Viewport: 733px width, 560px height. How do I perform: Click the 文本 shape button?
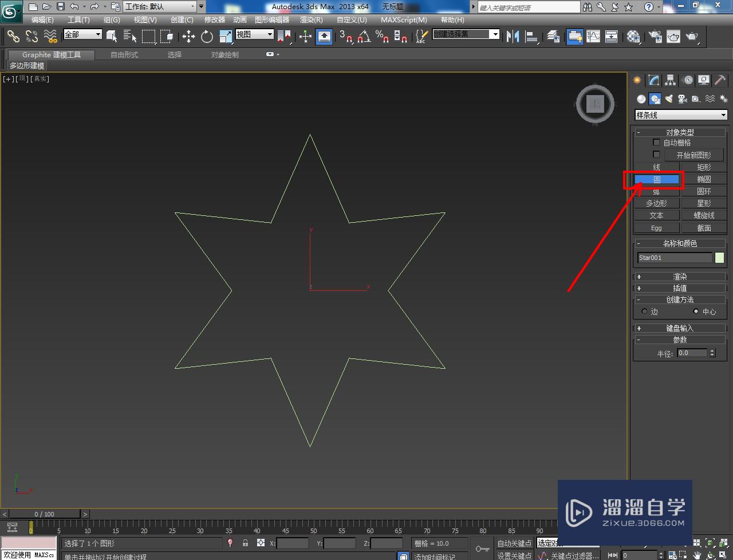(656, 215)
